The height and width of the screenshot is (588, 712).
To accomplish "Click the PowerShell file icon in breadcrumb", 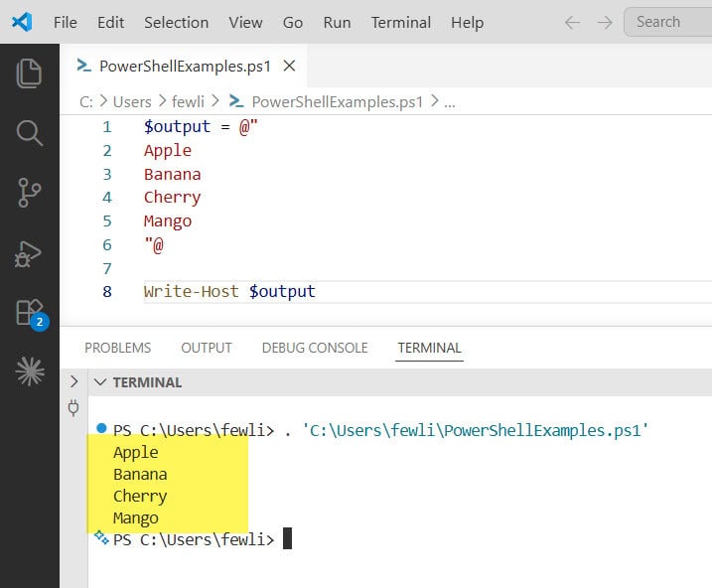I will pyautogui.click(x=236, y=100).
